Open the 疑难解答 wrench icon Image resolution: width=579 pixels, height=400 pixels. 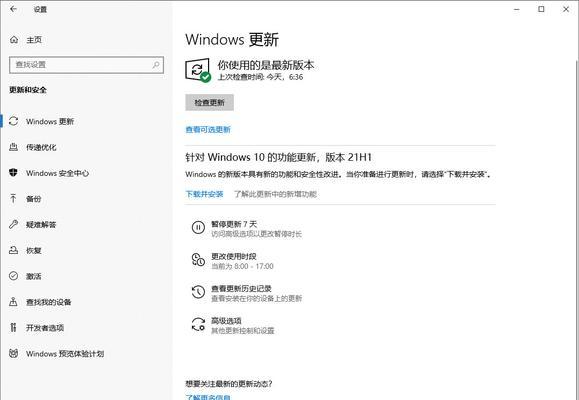pyautogui.click(x=14, y=224)
